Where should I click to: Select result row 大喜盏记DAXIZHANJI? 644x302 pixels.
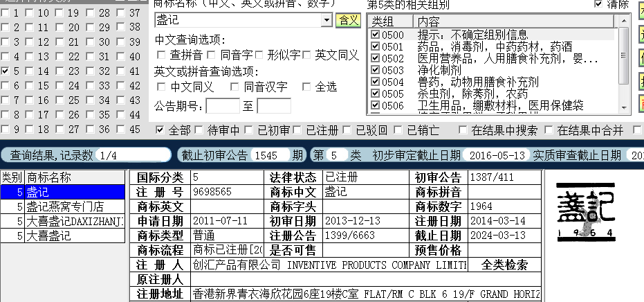tap(63, 222)
